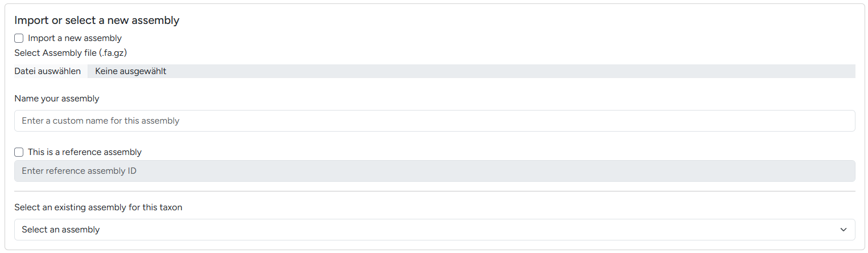Click "Select an existing assembly for this taxon" label

click(98, 207)
